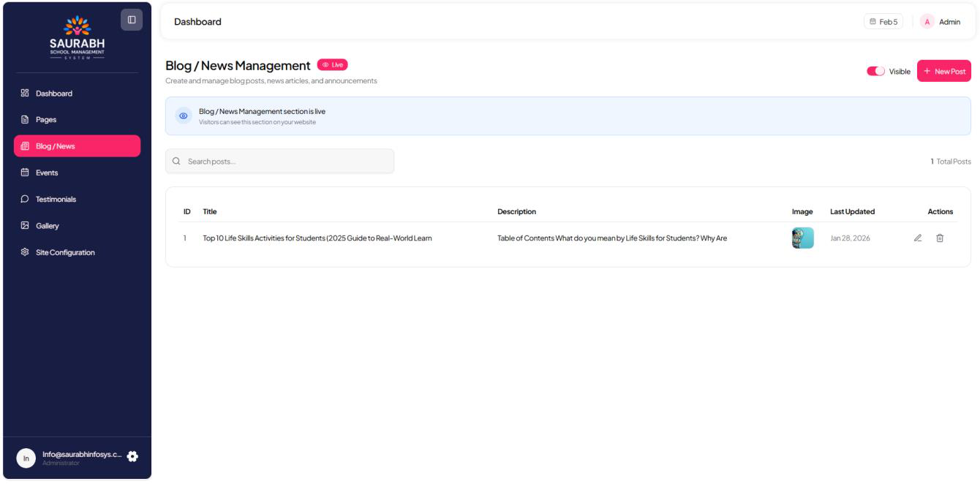Click the magnifier icon in search box
This screenshot has height=484, width=980.
176,162
